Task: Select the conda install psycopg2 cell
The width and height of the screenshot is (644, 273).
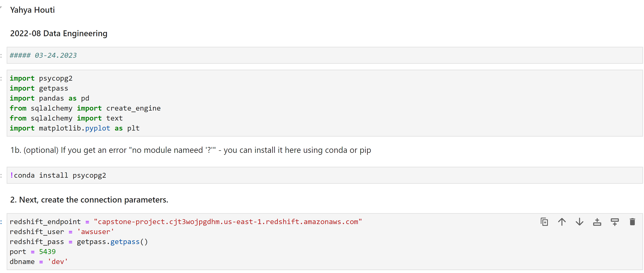Action: [325, 175]
